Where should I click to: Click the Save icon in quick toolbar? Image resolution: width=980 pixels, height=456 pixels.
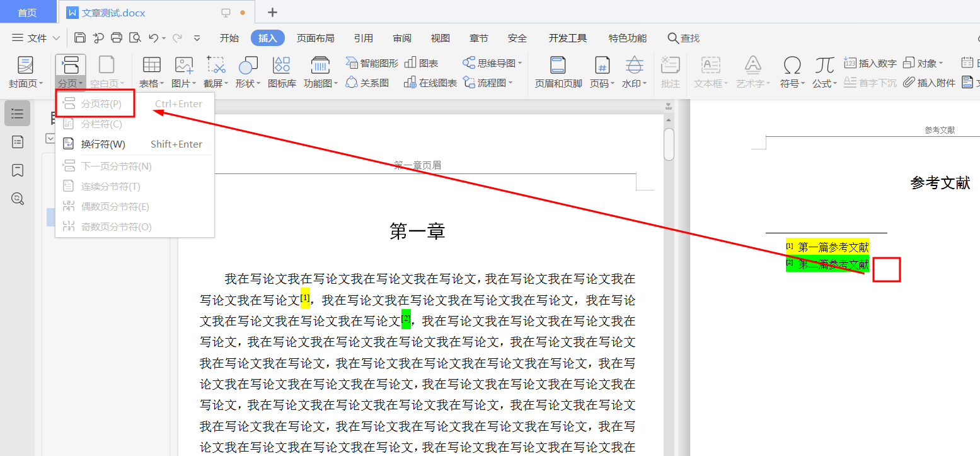click(x=80, y=38)
